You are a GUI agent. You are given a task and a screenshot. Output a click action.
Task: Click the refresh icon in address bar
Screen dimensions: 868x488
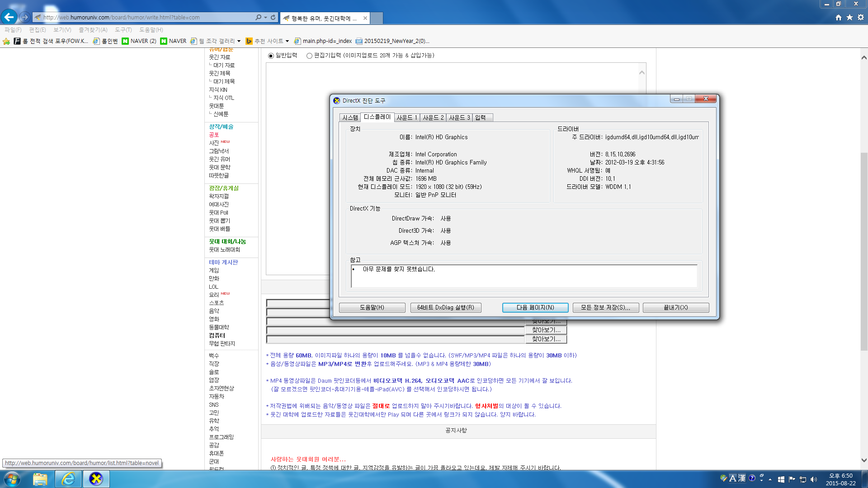[x=273, y=17]
